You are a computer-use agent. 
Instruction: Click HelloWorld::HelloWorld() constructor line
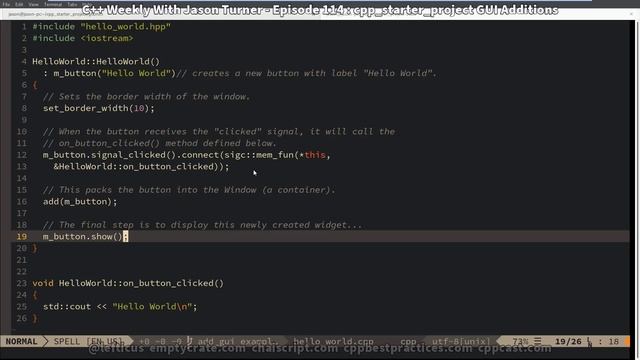tap(96, 62)
